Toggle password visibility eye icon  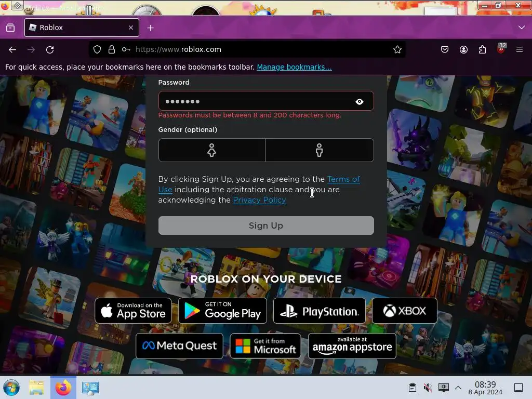click(x=360, y=101)
